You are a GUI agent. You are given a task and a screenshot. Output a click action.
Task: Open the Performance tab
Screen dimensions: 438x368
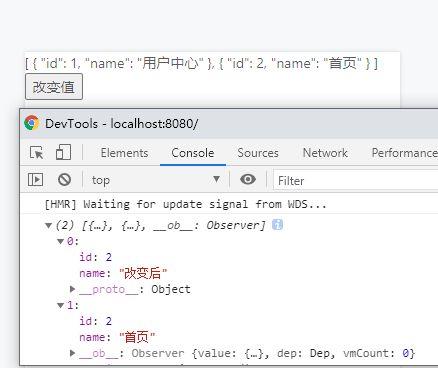[404, 153]
